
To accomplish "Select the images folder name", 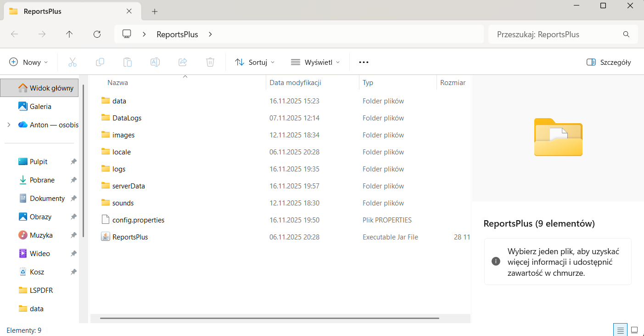I will pyautogui.click(x=123, y=135).
